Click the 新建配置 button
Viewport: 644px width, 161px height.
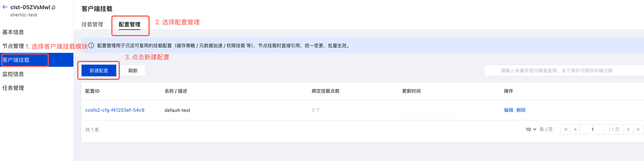click(99, 71)
